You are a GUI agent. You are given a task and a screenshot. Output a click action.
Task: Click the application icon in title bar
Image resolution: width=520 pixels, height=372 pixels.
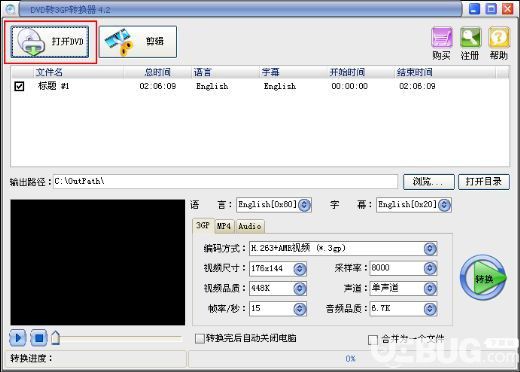(x=10, y=9)
